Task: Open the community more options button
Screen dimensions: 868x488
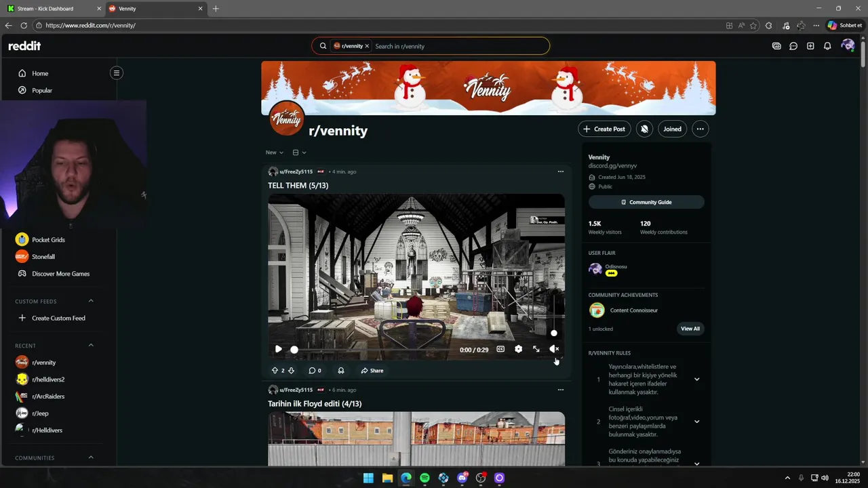Action: pyautogui.click(x=700, y=129)
